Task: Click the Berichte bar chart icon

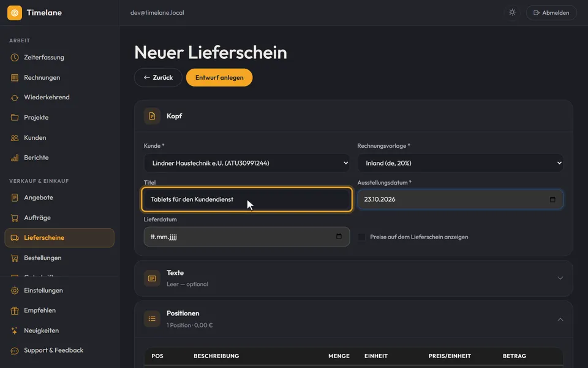Action: click(x=15, y=158)
